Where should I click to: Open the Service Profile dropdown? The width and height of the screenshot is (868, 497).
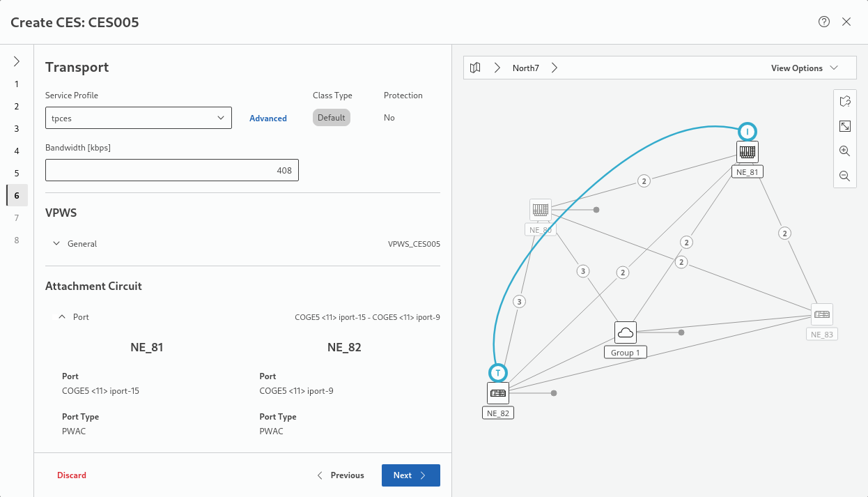coord(138,118)
